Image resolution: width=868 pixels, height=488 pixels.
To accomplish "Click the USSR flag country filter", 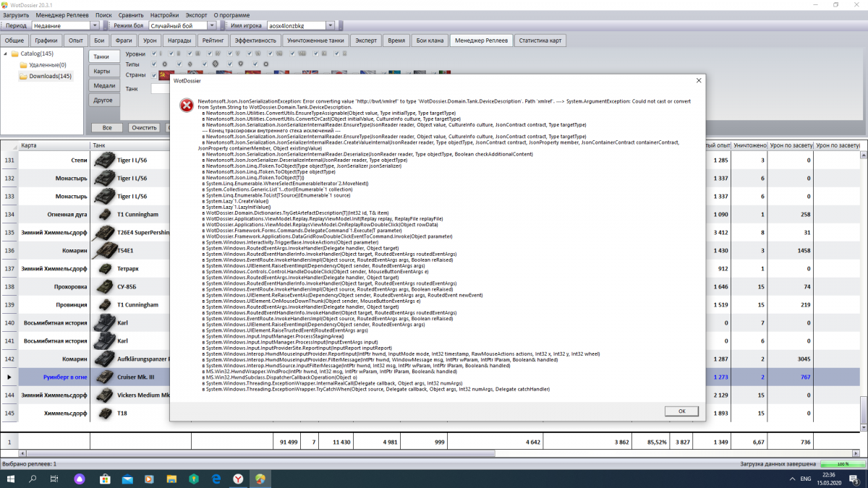I will tap(164, 75).
